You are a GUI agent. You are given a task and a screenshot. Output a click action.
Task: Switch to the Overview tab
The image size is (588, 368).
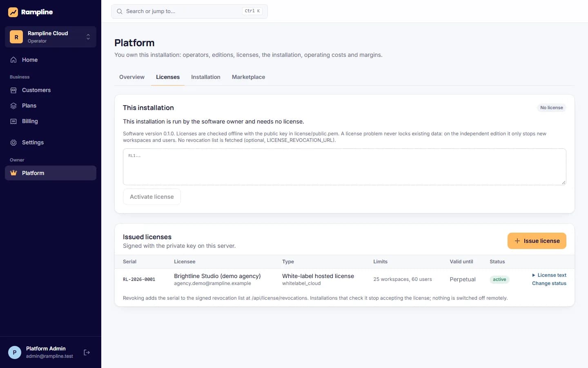pos(132,77)
